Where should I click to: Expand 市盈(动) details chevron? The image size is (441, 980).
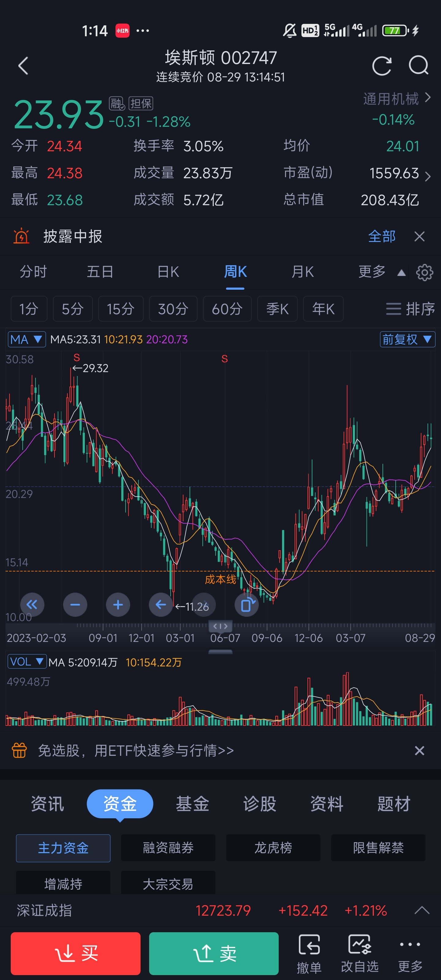point(428,176)
